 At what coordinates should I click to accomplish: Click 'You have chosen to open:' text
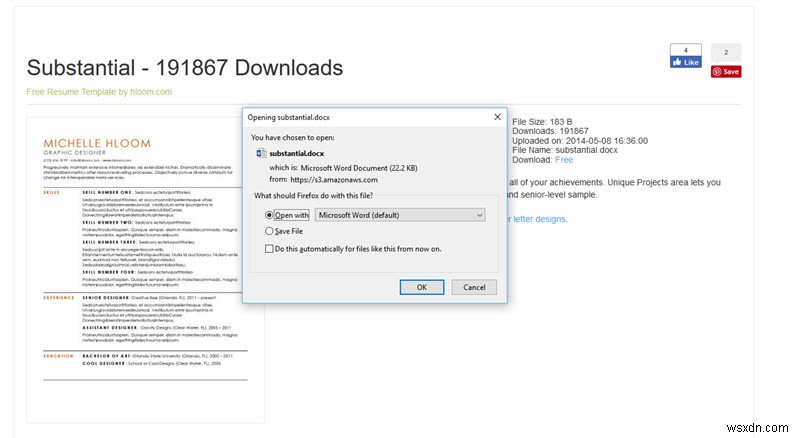click(292, 137)
